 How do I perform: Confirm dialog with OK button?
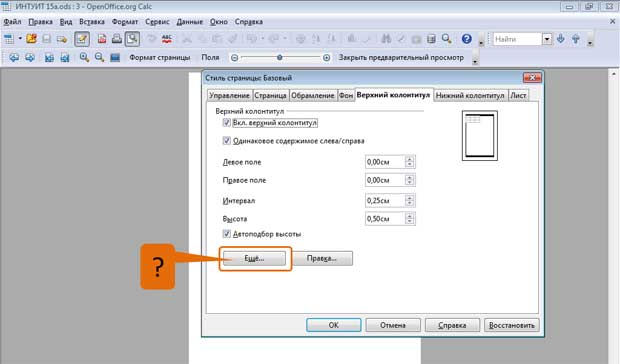pyautogui.click(x=334, y=325)
